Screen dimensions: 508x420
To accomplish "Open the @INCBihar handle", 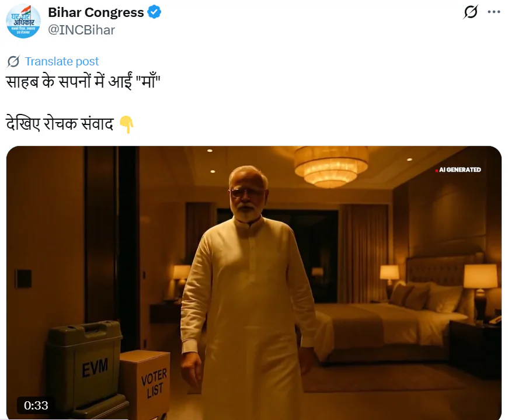I will coord(81,30).
